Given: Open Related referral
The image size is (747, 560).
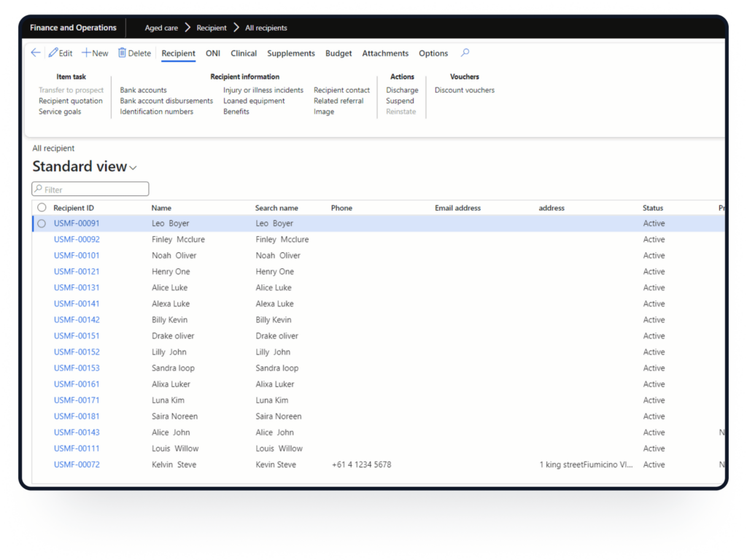Looking at the screenshot, I should (338, 101).
